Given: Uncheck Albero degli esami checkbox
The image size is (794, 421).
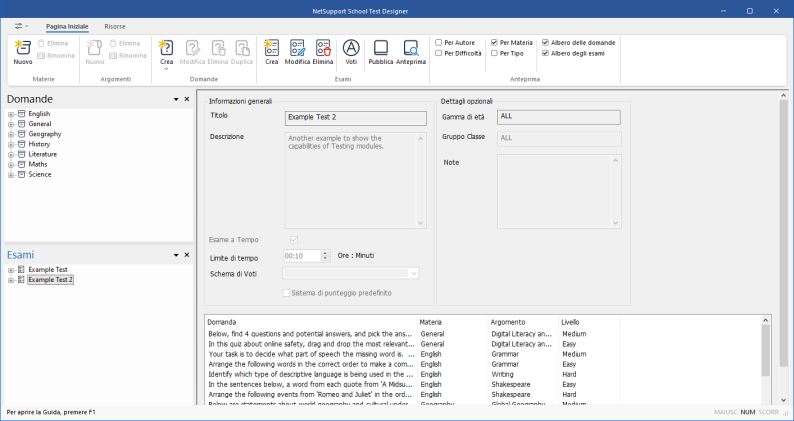Looking at the screenshot, I should pyautogui.click(x=545, y=54).
